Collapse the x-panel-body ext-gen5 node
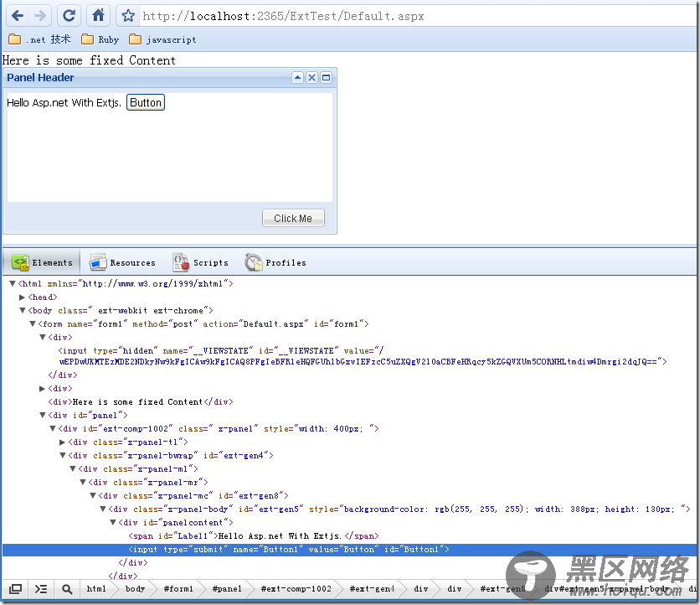The image size is (700, 605). point(103,509)
